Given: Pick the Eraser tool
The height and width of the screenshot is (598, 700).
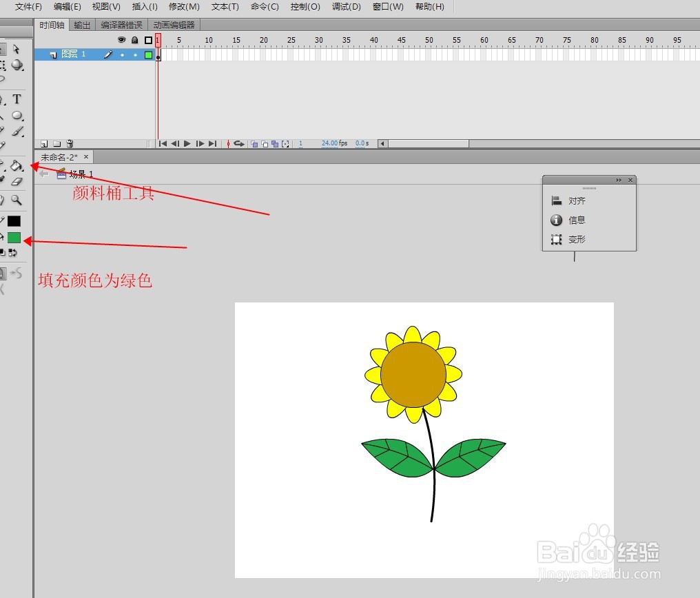Looking at the screenshot, I should (x=17, y=182).
